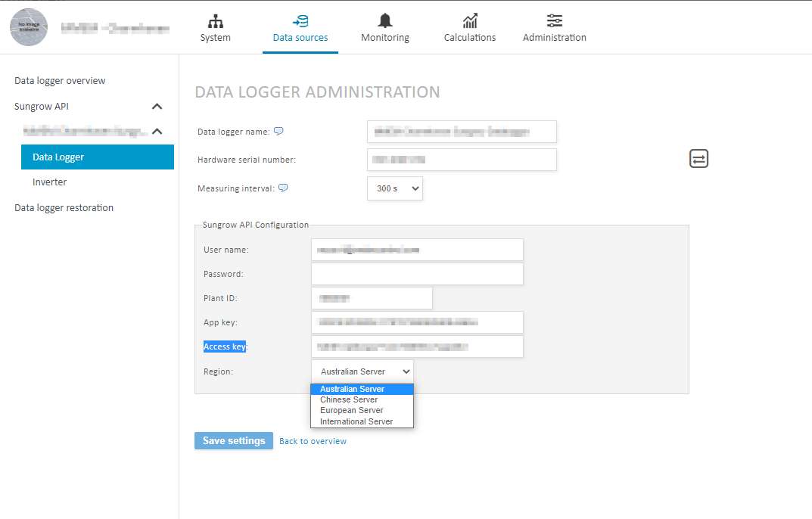Switch to the Inverter sidebar entry
This screenshot has height=519, width=812.
49,182
